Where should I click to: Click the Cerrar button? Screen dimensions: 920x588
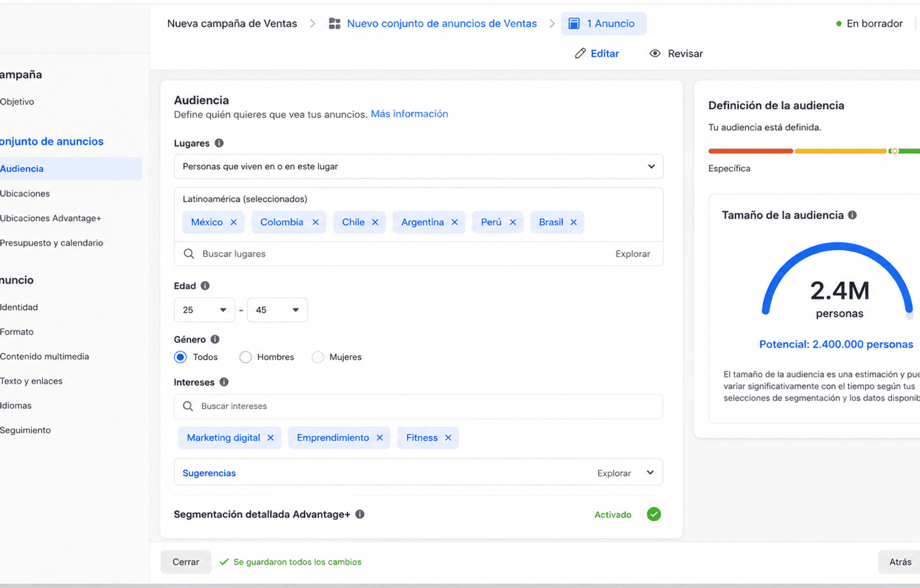186,562
